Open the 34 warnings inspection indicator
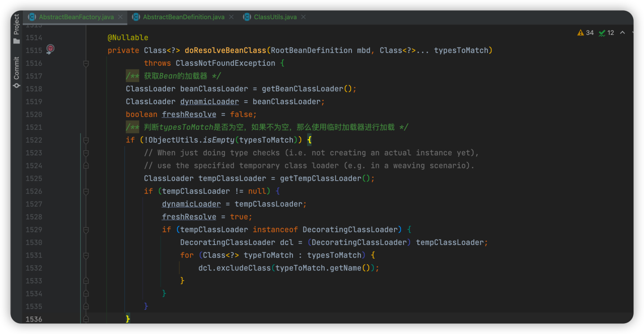The width and height of the screenshot is (644, 334). (585, 33)
